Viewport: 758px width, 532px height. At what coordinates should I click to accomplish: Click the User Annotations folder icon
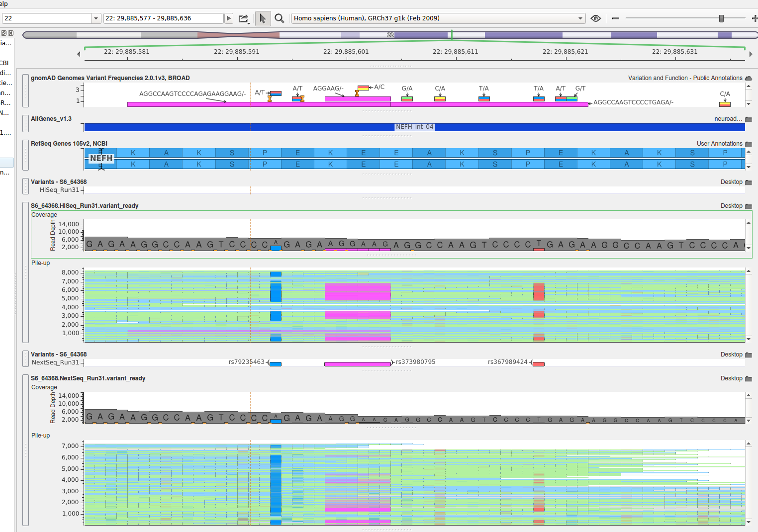point(749,144)
